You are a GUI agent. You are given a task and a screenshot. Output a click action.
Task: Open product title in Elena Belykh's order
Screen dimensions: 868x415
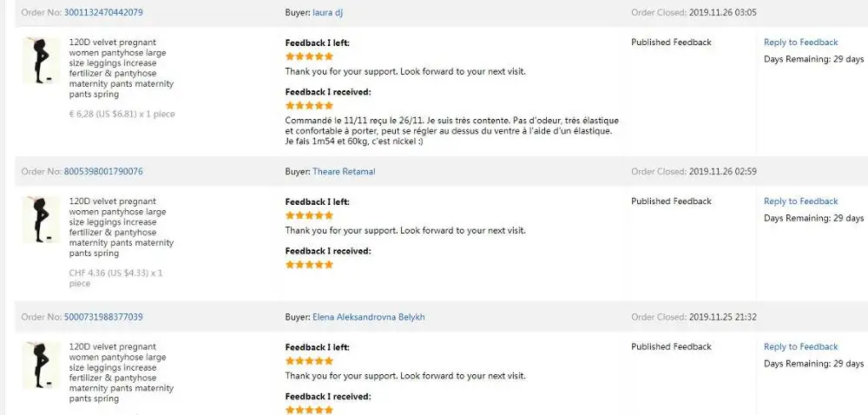(x=121, y=372)
